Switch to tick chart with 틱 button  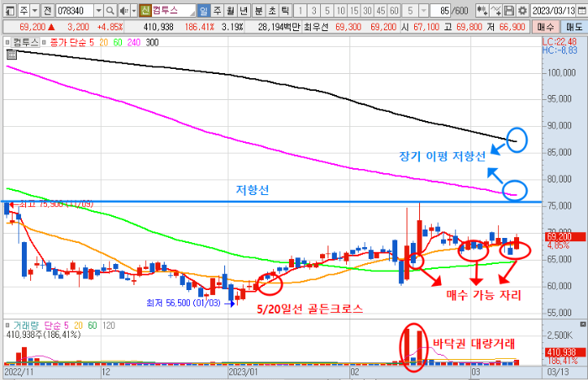pyautogui.click(x=285, y=11)
